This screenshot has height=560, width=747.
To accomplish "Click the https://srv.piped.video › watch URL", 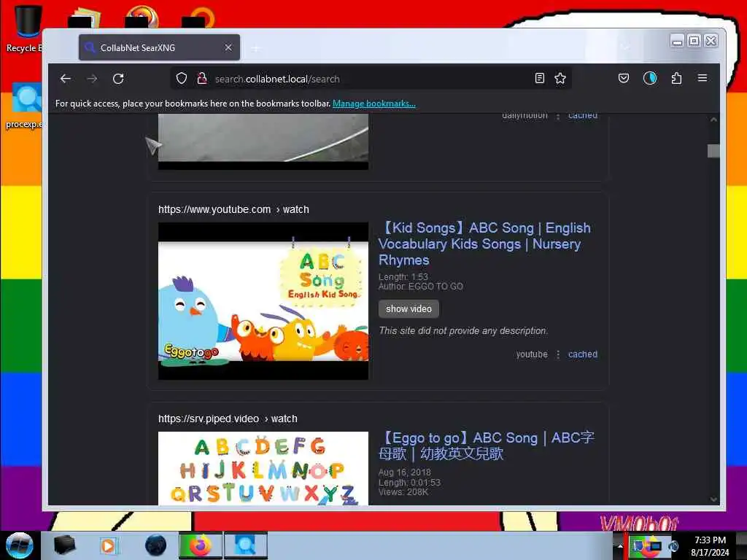I will [x=228, y=419].
